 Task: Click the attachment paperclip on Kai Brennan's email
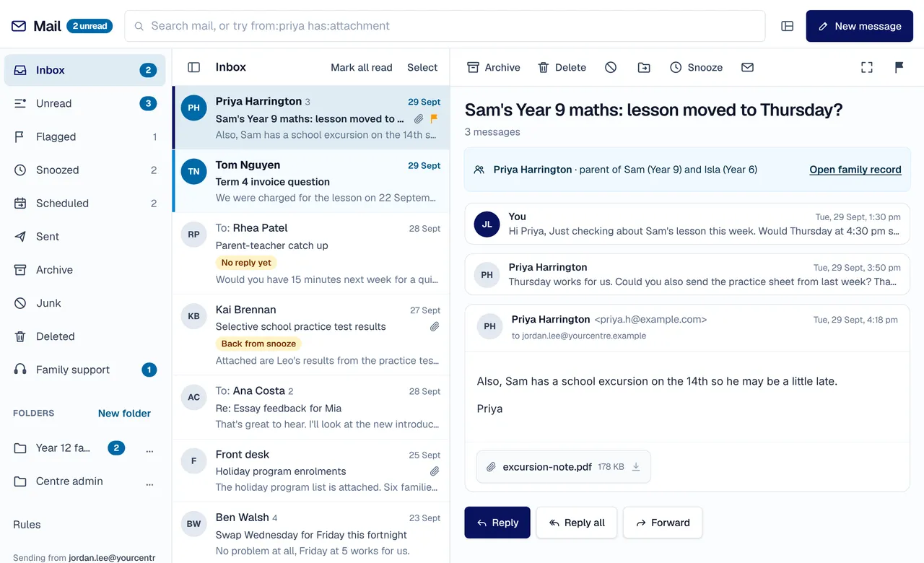[x=435, y=327]
